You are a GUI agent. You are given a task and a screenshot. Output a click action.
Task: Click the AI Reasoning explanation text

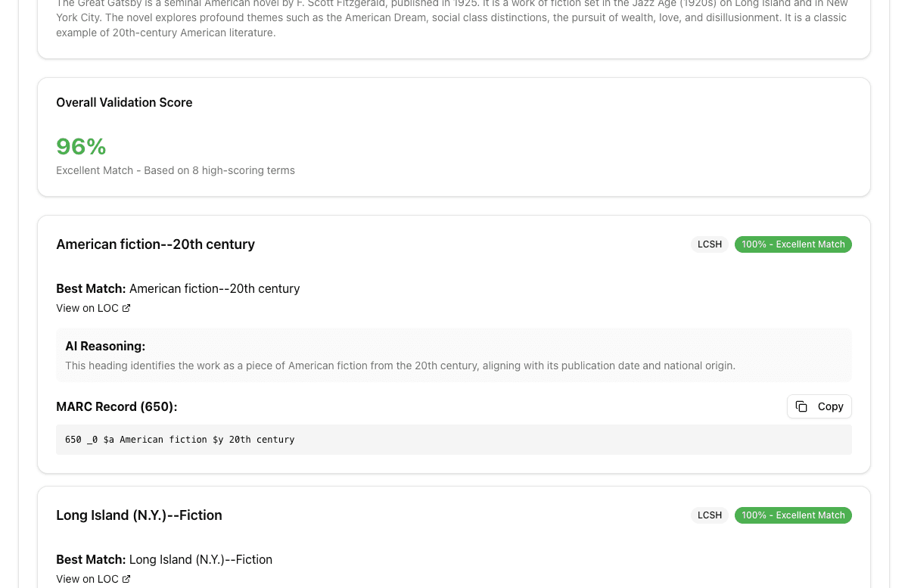400,366
